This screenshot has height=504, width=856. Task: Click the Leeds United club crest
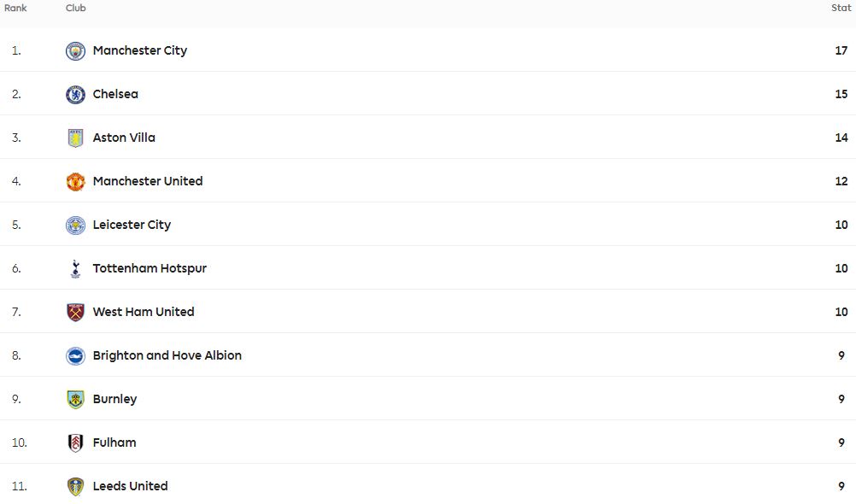[75, 487]
